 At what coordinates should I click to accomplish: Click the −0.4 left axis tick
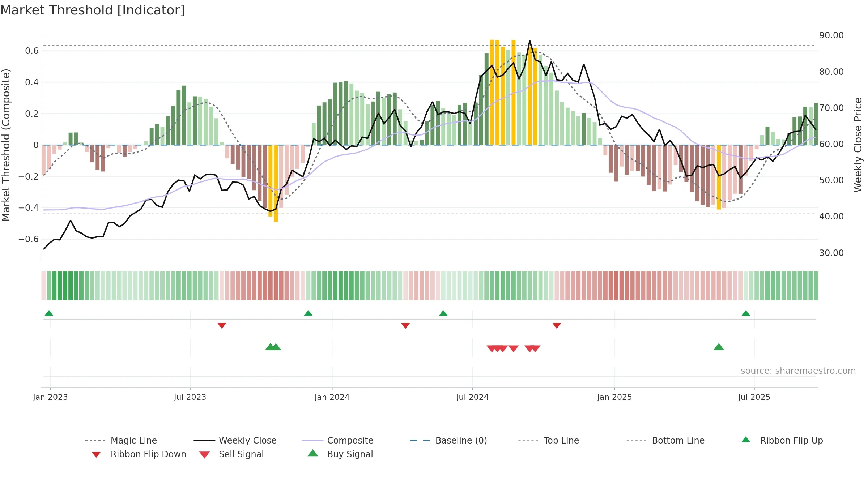[29, 207]
